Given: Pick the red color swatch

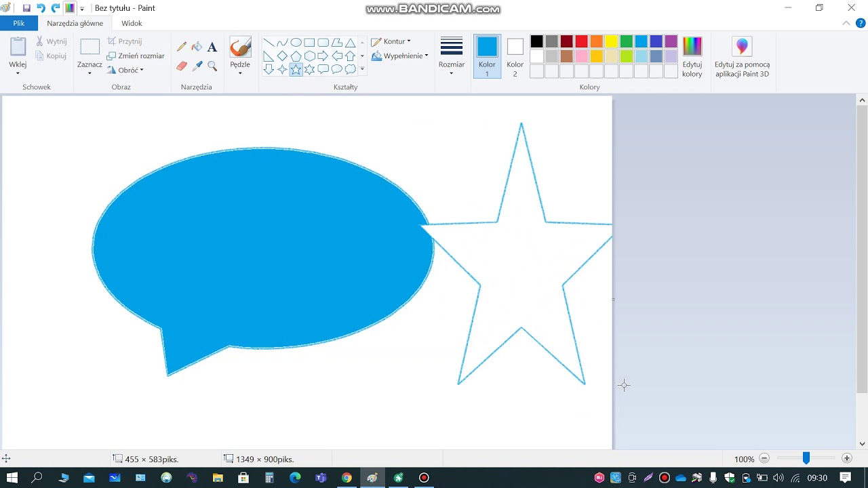Looking at the screenshot, I should 581,42.
